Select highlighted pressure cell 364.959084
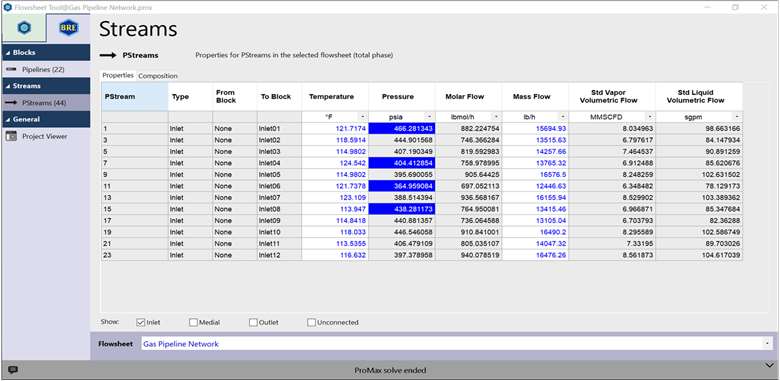Image resolution: width=780 pixels, height=381 pixels. click(x=402, y=186)
